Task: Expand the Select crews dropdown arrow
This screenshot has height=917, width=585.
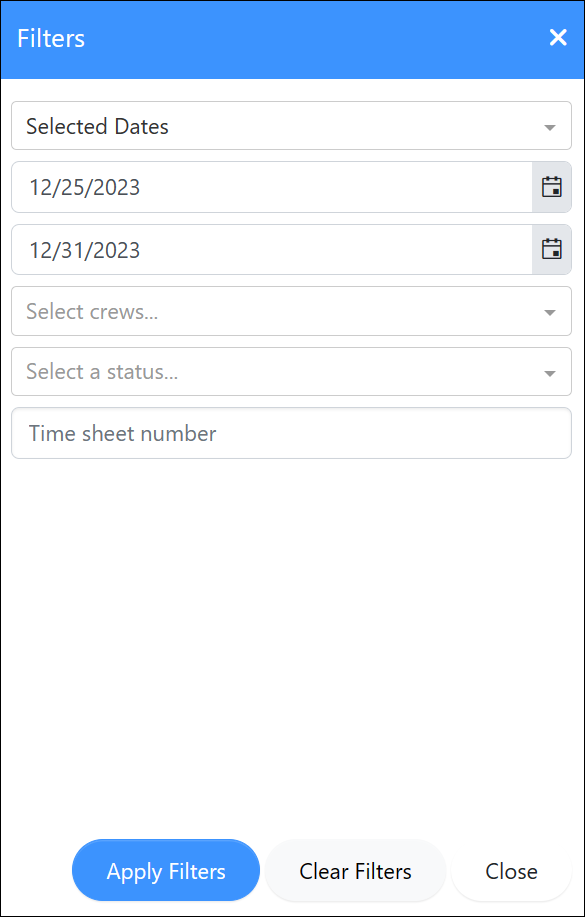Action: pos(549,312)
